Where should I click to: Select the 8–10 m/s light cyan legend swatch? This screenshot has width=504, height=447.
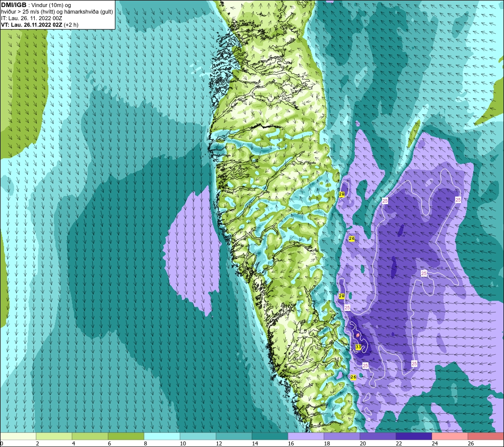tap(162, 436)
